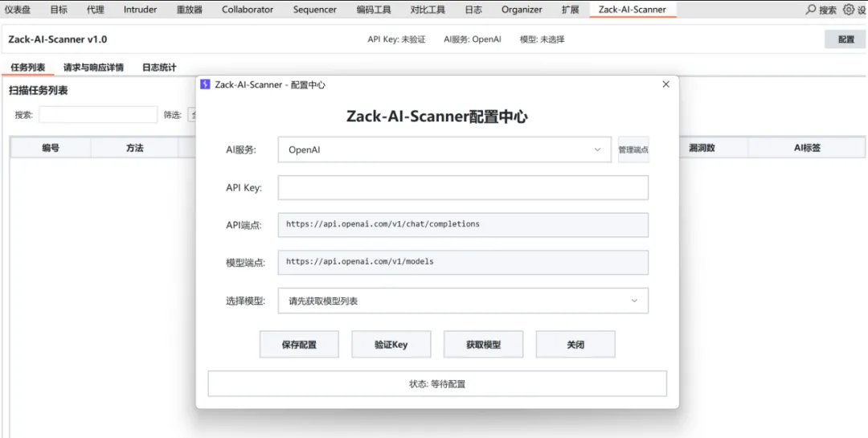Open the 代理 tab
The image size is (868, 438).
(x=95, y=10)
